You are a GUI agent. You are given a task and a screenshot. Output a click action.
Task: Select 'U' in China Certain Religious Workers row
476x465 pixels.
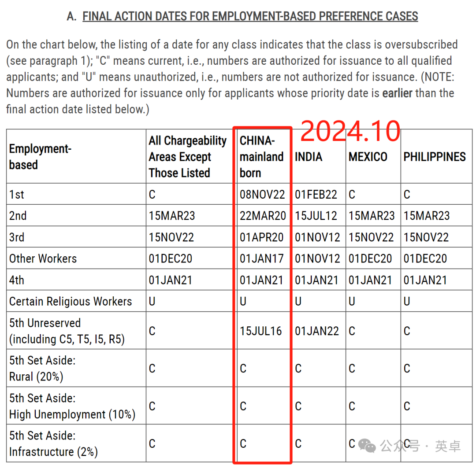click(243, 302)
